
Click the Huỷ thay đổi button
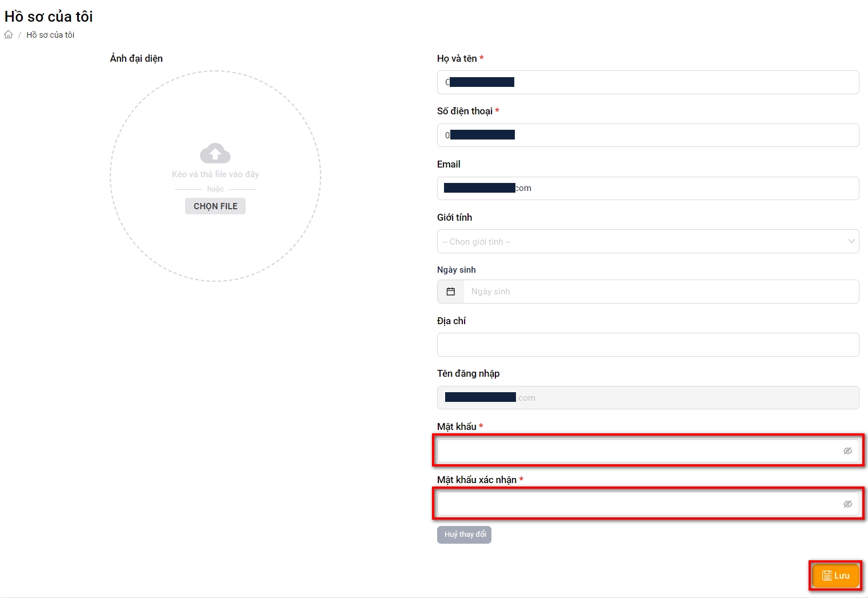coord(464,535)
